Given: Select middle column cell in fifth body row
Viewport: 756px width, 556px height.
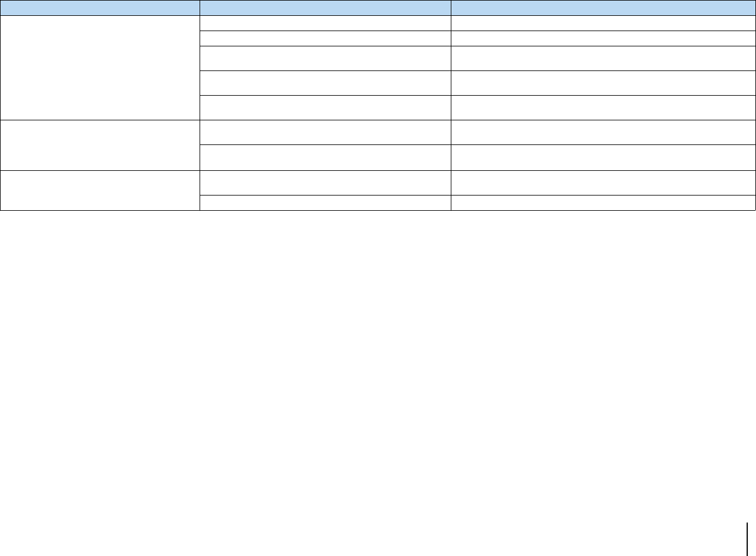Looking at the screenshot, I should [325, 107].
